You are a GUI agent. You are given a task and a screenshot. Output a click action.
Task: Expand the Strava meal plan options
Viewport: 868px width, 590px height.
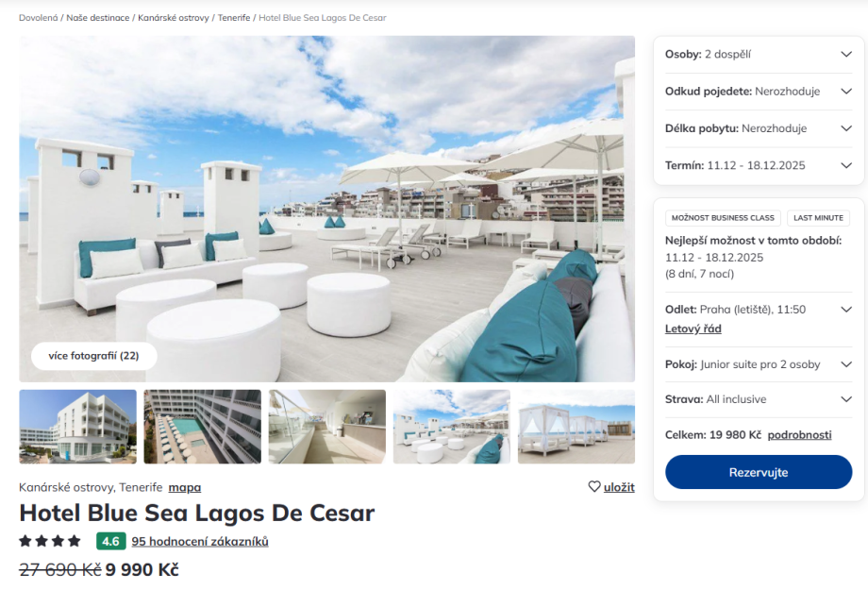[759, 399]
